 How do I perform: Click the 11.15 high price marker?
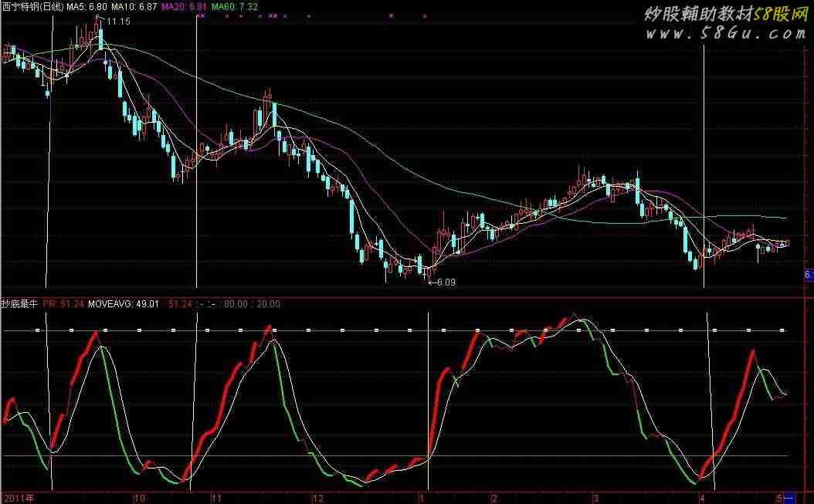pyautogui.click(x=117, y=22)
